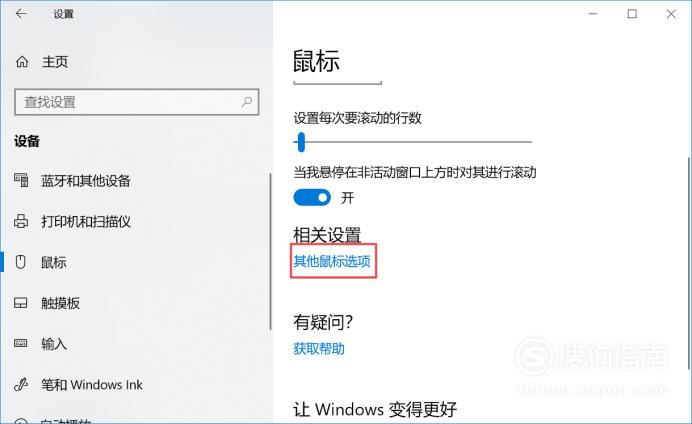Open 打印机和扫描仪 settings page
Viewport: 692px width, 424px height.
[x=86, y=221]
